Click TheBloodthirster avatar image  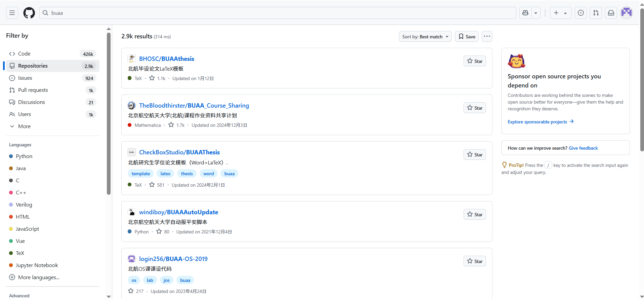(x=132, y=105)
